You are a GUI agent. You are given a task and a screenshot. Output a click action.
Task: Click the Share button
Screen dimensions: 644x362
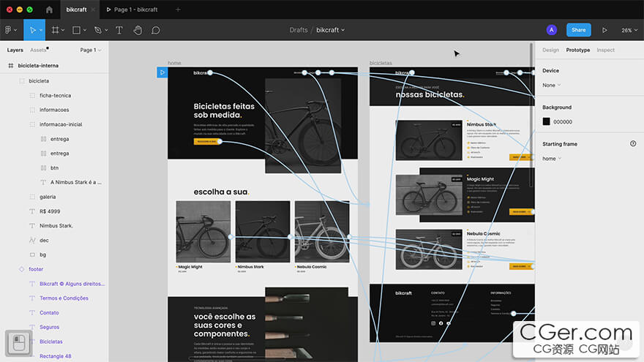578,30
